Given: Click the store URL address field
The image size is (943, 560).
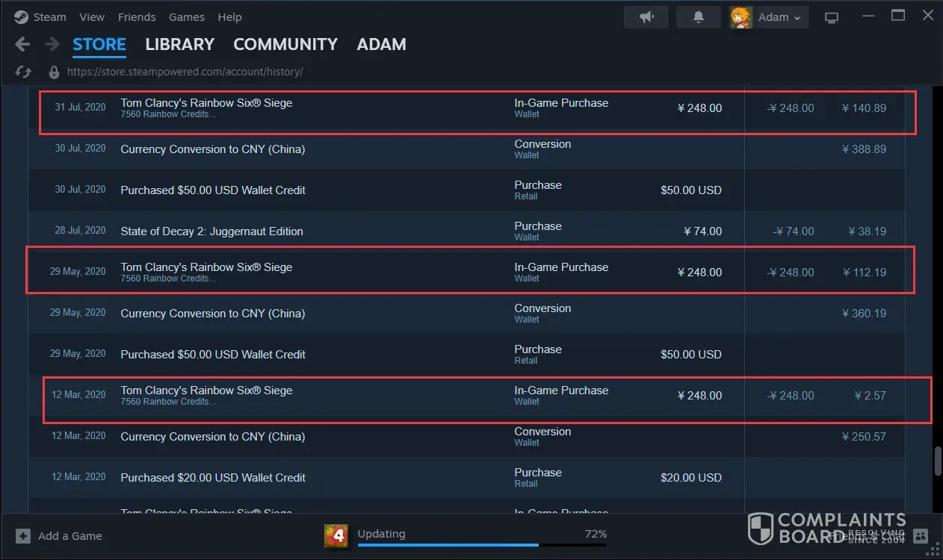Looking at the screenshot, I should 185,72.
